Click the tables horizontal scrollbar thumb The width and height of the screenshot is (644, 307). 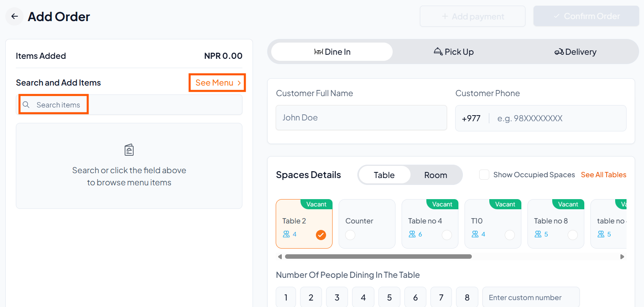click(378, 257)
